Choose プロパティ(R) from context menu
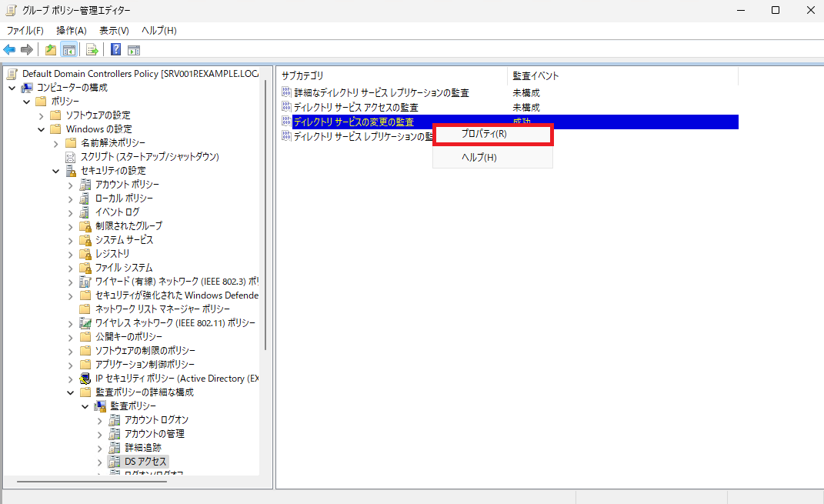 pos(493,134)
